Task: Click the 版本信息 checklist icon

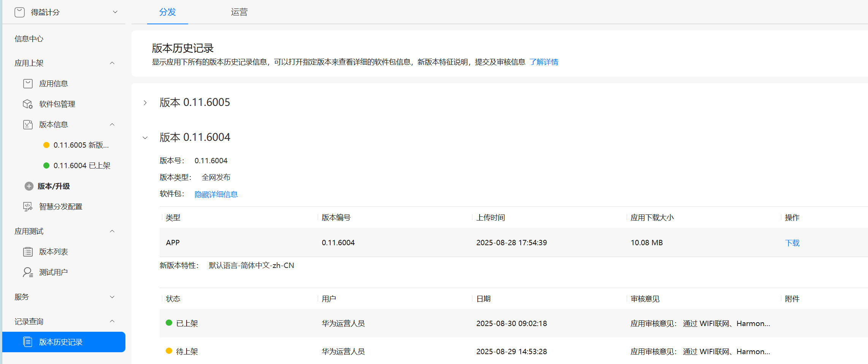Action: point(28,124)
